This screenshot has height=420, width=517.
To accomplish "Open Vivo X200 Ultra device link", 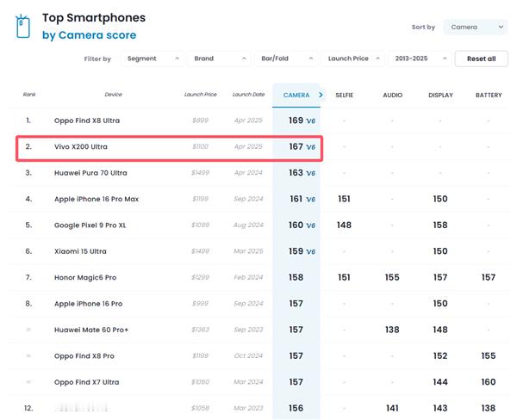I will [81, 146].
